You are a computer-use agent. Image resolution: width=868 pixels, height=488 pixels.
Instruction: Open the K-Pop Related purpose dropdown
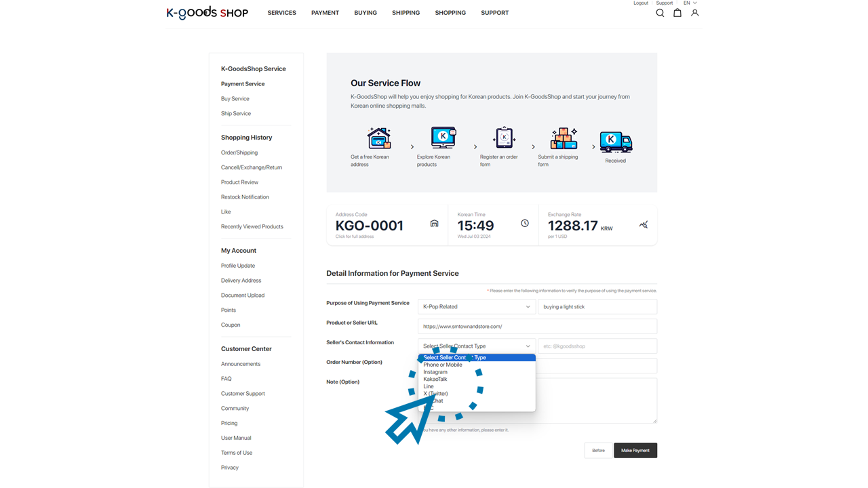(476, 306)
